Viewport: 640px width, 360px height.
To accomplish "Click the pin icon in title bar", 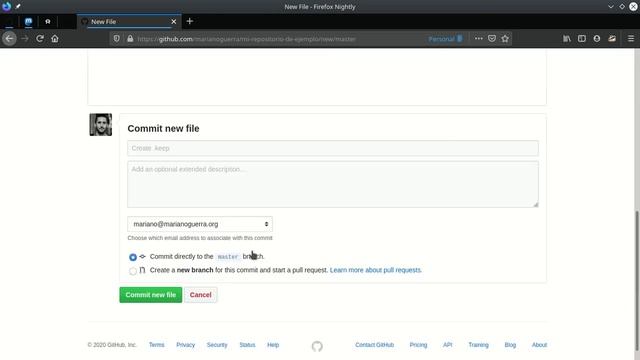I will [x=18, y=6].
